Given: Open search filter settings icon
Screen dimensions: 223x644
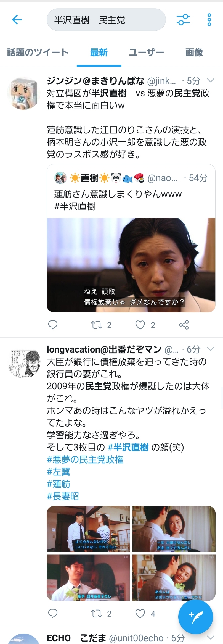Looking at the screenshot, I should (x=183, y=20).
